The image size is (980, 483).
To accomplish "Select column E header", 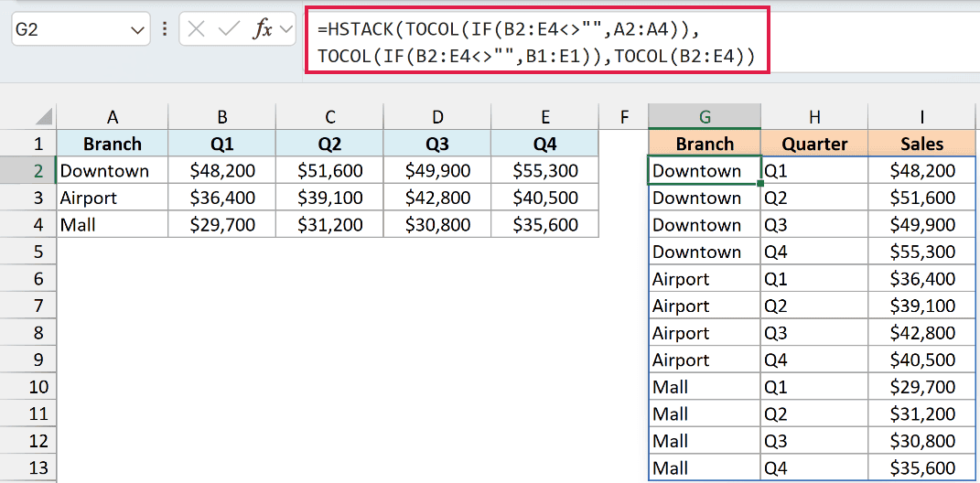I will (x=545, y=117).
